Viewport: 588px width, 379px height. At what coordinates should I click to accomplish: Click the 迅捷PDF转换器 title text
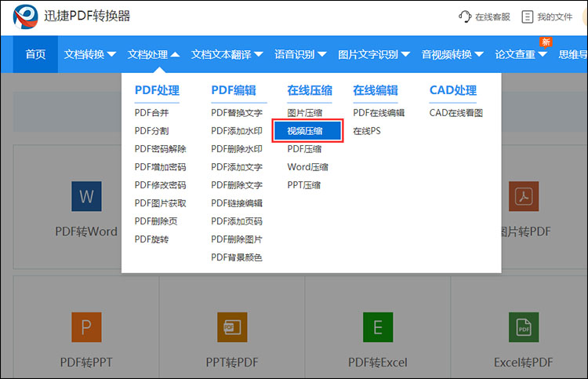coord(87,16)
